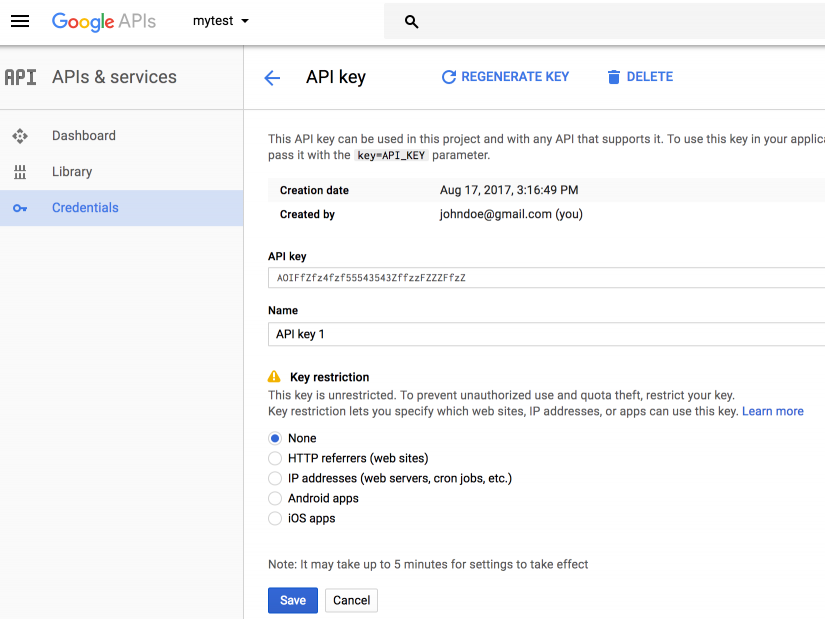Choose the IP addresses restriction option

(275, 478)
